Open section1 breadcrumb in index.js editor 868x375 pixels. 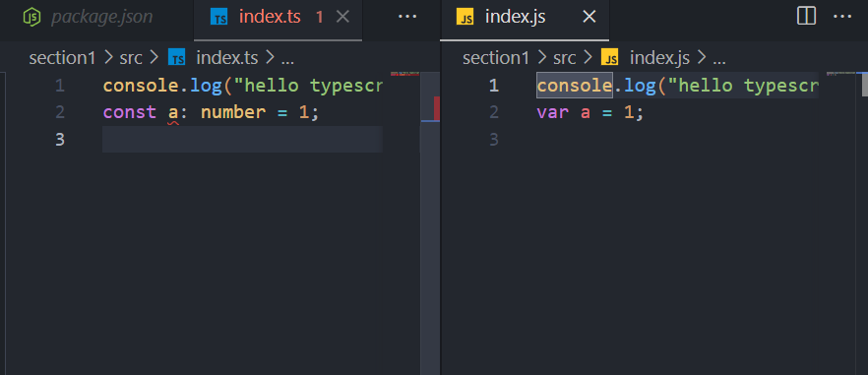click(x=496, y=58)
